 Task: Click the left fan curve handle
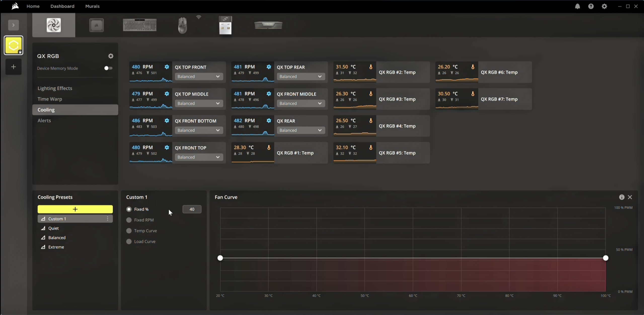[x=220, y=258]
